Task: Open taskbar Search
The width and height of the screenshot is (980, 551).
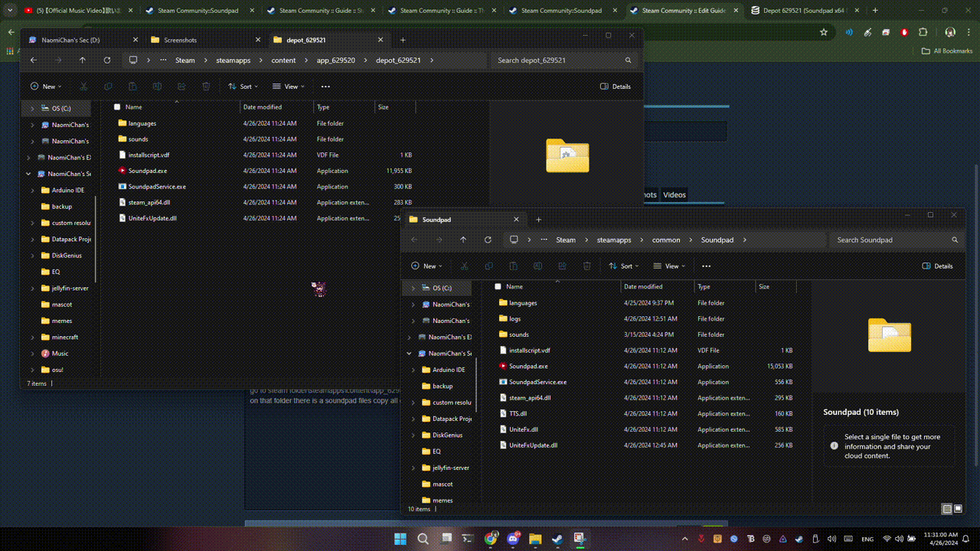Action: click(423, 539)
